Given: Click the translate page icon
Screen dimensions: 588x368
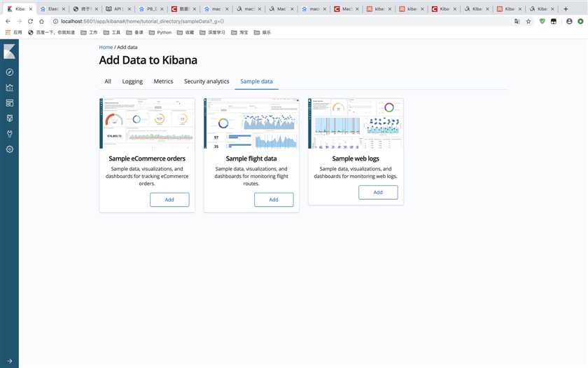Looking at the screenshot, I should point(517,22).
